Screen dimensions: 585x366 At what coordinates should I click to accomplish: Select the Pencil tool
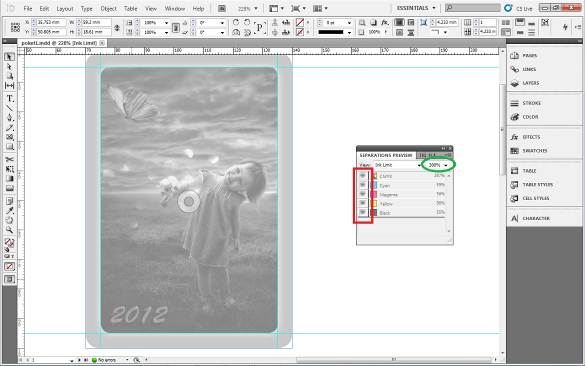[9, 128]
